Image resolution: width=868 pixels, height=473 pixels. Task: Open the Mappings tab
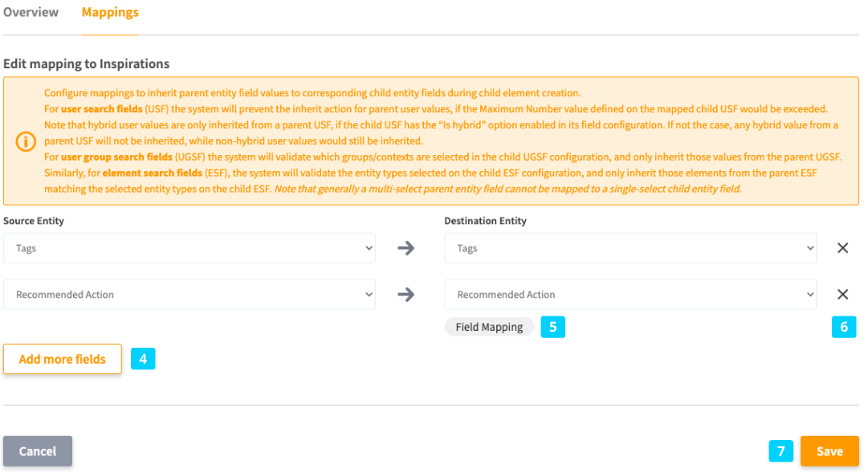click(x=110, y=12)
